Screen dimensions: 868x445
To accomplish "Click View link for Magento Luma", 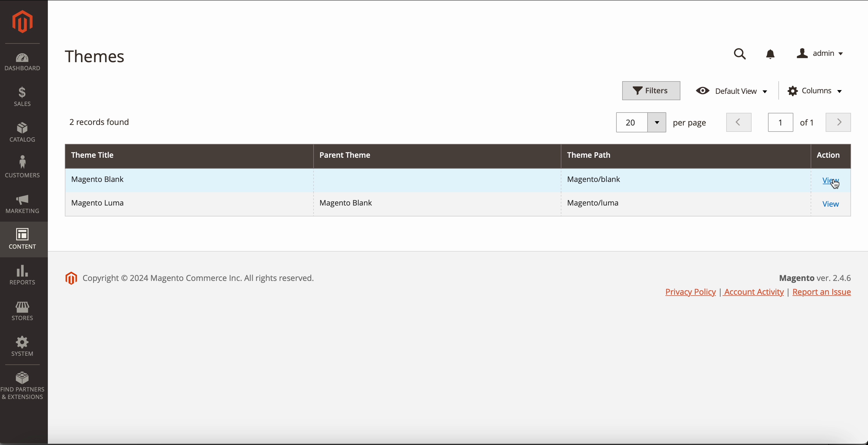I will [x=830, y=204].
